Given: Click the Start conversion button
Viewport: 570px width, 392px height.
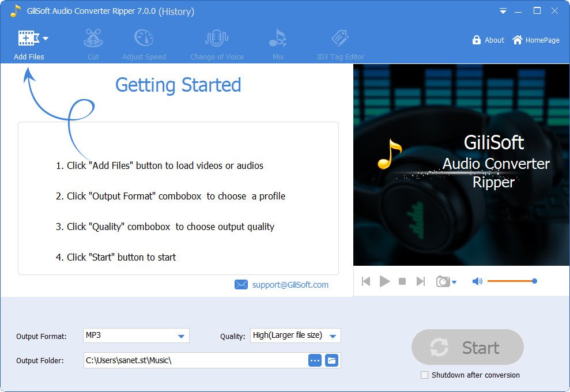Looking at the screenshot, I should pyautogui.click(x=467, y=348).
